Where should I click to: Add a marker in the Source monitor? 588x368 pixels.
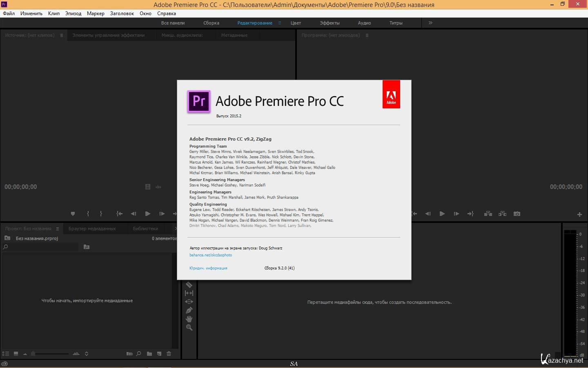73,214
